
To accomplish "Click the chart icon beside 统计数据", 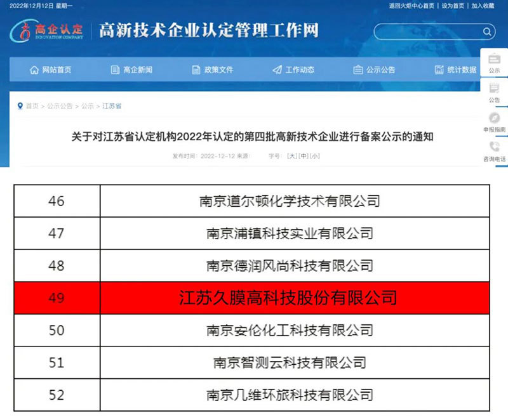I will (x=439, y=70).
